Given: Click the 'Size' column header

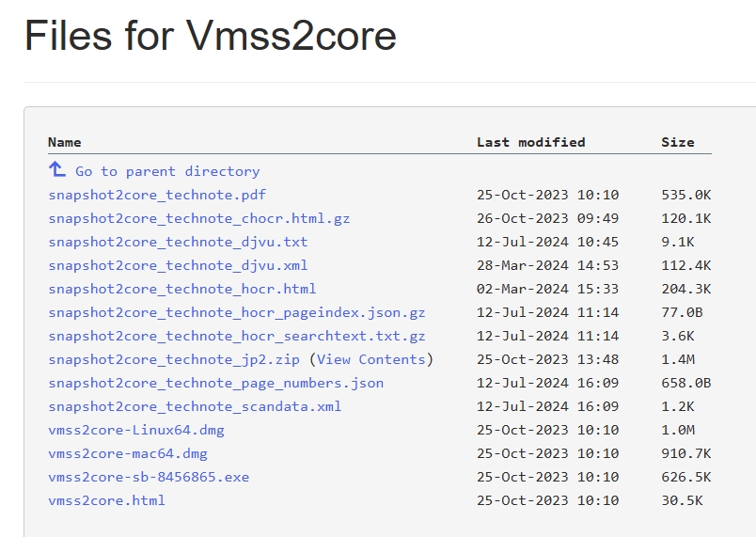Looking at the screenshot, I should pos(678,142).
